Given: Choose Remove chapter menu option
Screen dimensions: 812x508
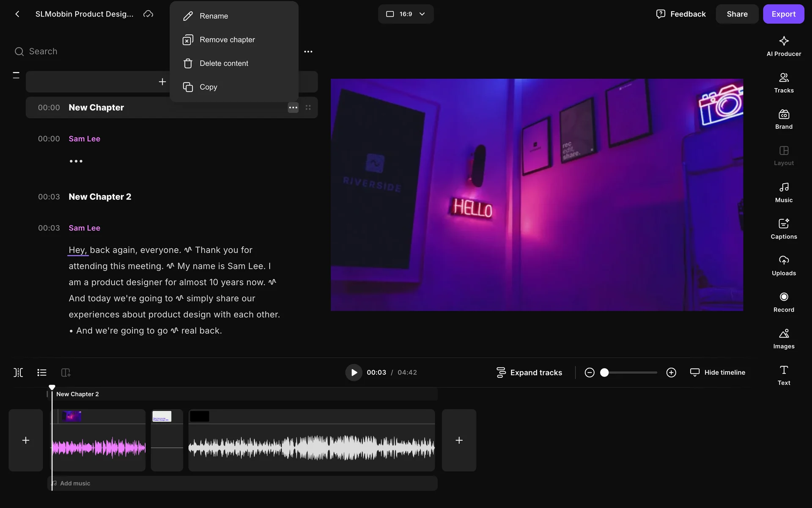Looking at the screenshot, I should [227, 40].
